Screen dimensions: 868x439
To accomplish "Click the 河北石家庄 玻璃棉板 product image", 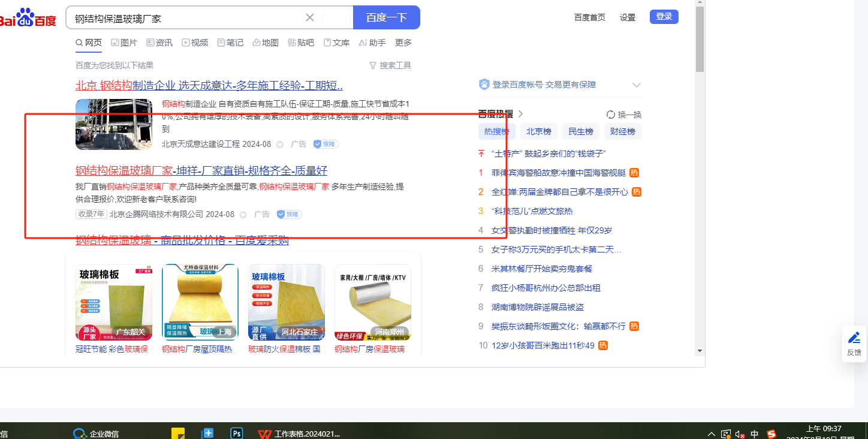I will [287, 302].
